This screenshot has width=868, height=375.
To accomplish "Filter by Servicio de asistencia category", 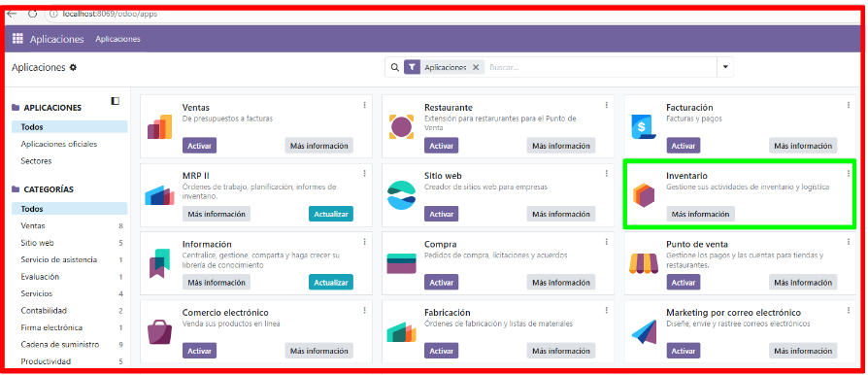I will pyautogui.click(x=69, y=259).
